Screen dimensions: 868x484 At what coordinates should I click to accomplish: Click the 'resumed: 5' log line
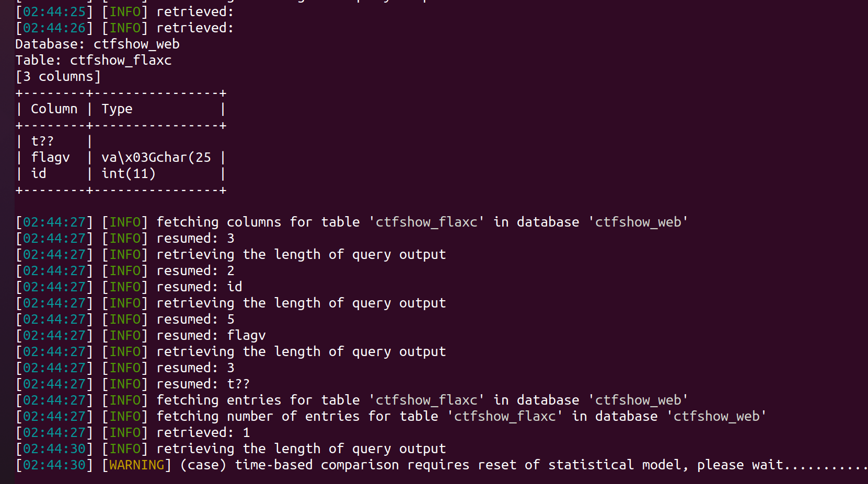pyautogui.click(x=195, y=319)
